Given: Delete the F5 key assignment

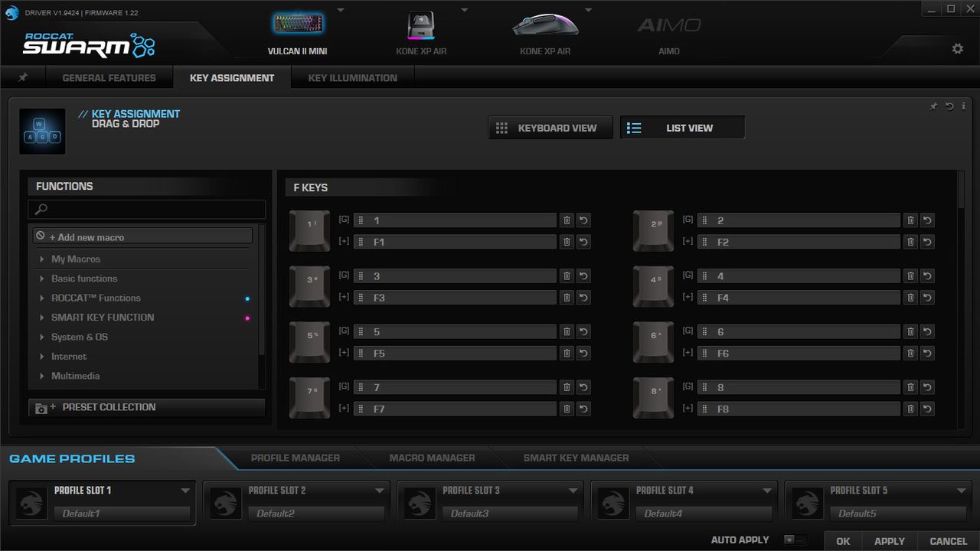Looking at the screenshot, I should pos(567,353).
